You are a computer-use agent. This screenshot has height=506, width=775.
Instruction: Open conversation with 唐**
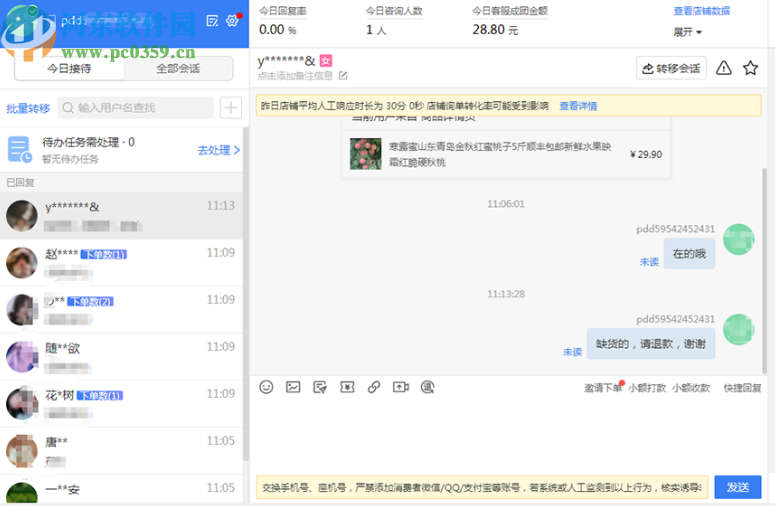pyautogui.click(x=121, y=451)
